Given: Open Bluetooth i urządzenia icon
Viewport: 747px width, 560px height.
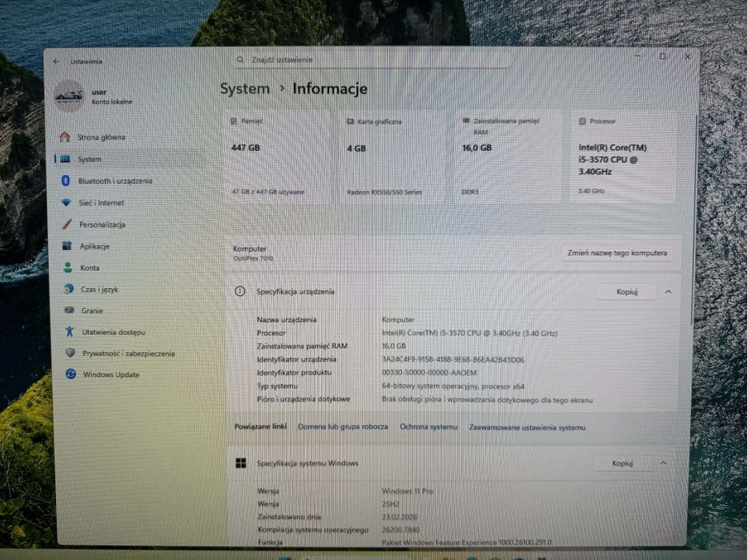Looking at the screenshot, I should pyautogui.click(x=66, y=181).
